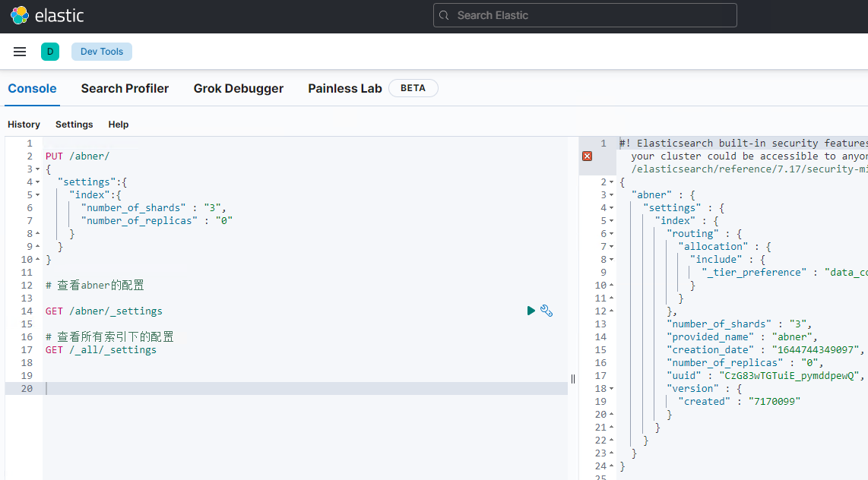The height and width of the screenshot is (480, 868).
Task: Click response "number_of_replicas" : "0" line
Action: point(745,363)
